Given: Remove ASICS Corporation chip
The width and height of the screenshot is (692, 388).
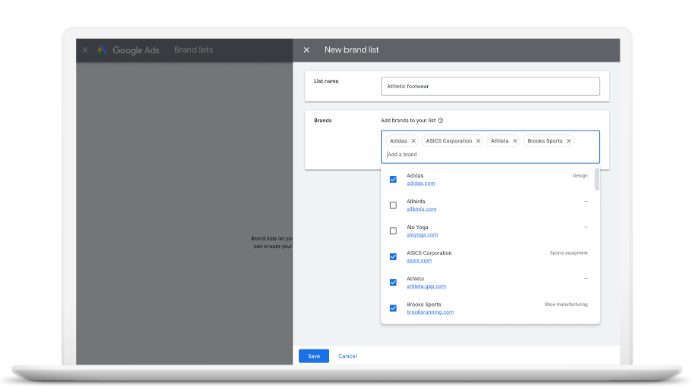Looking at the screenshot, I should (x=478, y=141).
